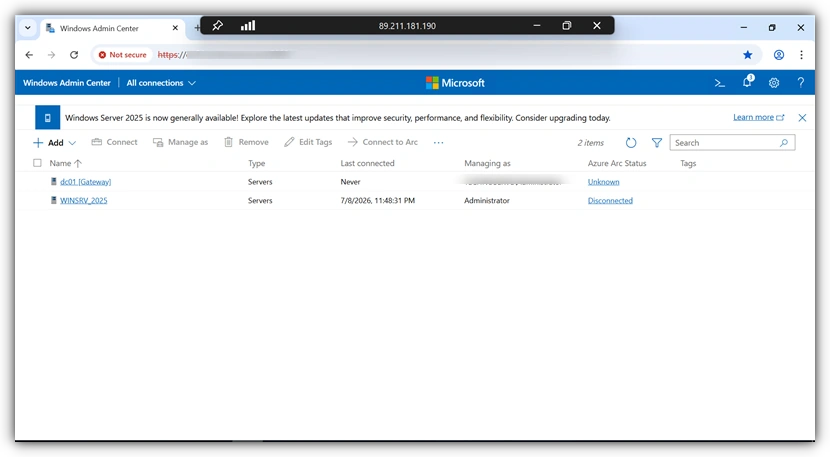Click the Remove toolbar button
The width and height of the screenshot is (830, 457).
tap(246, 142)
